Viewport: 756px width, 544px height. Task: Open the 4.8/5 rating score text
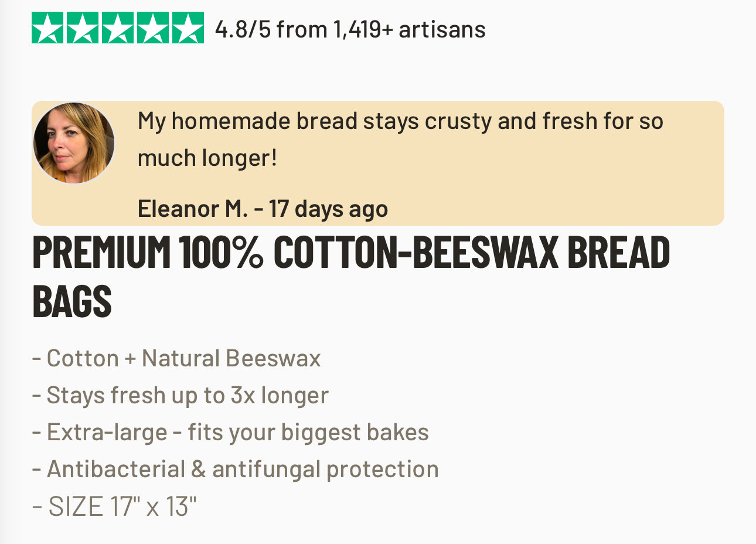243,29
